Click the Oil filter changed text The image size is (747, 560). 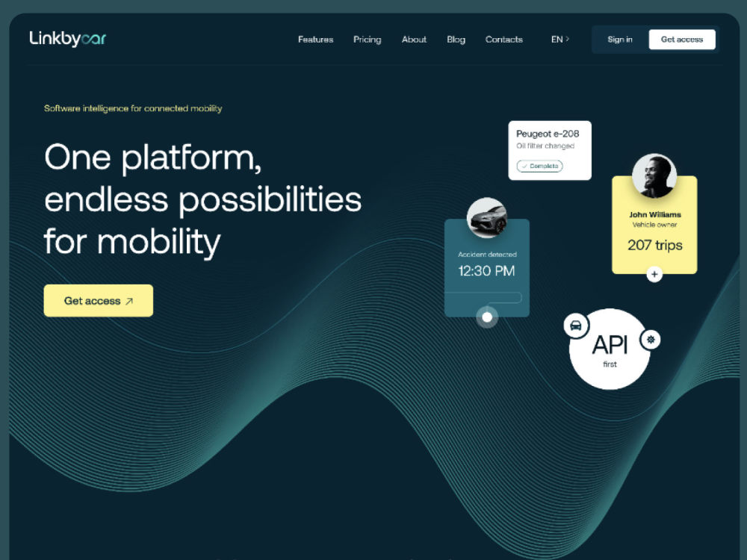tap(545, 146)
